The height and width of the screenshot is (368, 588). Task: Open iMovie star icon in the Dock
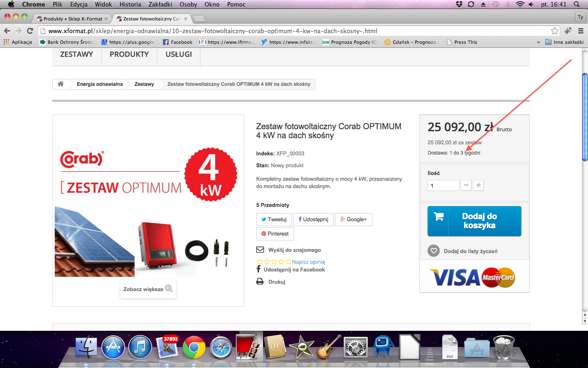point(302,347)
